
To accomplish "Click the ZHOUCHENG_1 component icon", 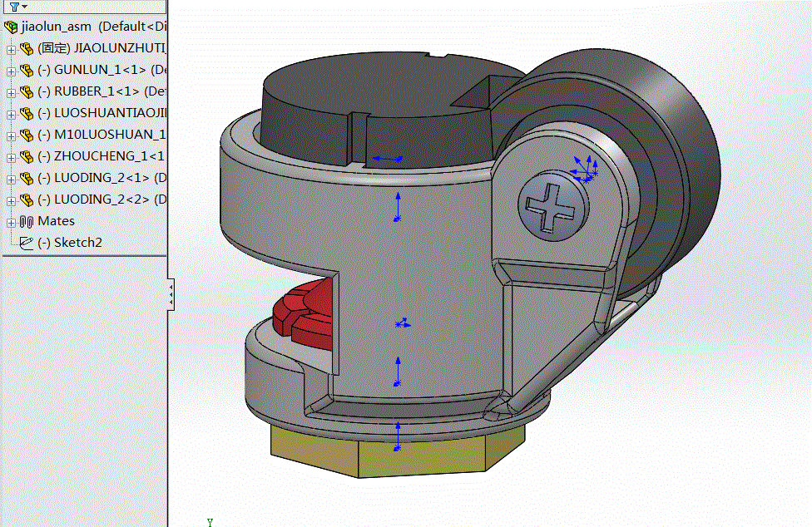I will (x=26, y=156).
